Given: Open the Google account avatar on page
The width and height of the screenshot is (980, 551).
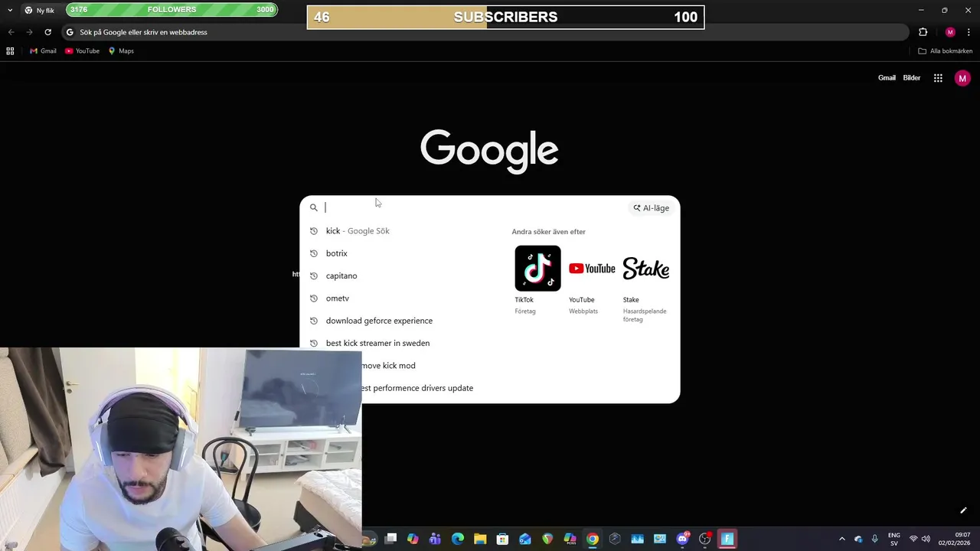Looking at the screenshot, I should 962,78.
